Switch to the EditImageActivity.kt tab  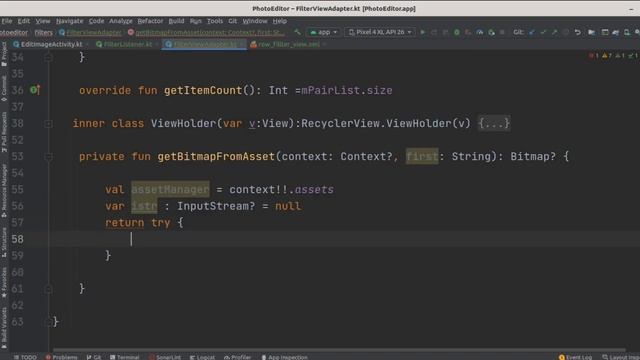coord(51,44)
